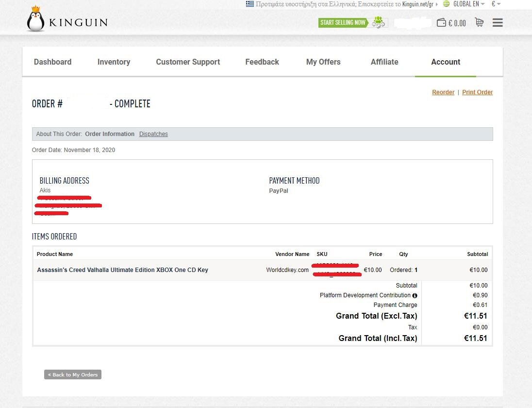
Task: Click the Vendor Name column header
Action: [292, 254]
